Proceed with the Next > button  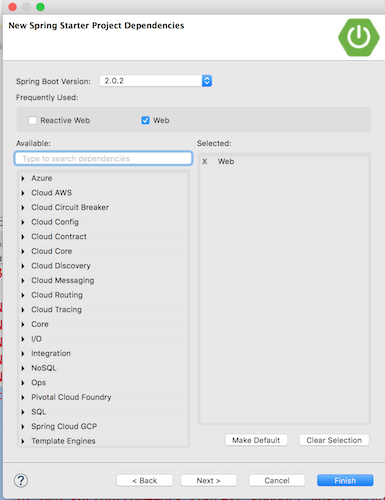click(209, 480)
